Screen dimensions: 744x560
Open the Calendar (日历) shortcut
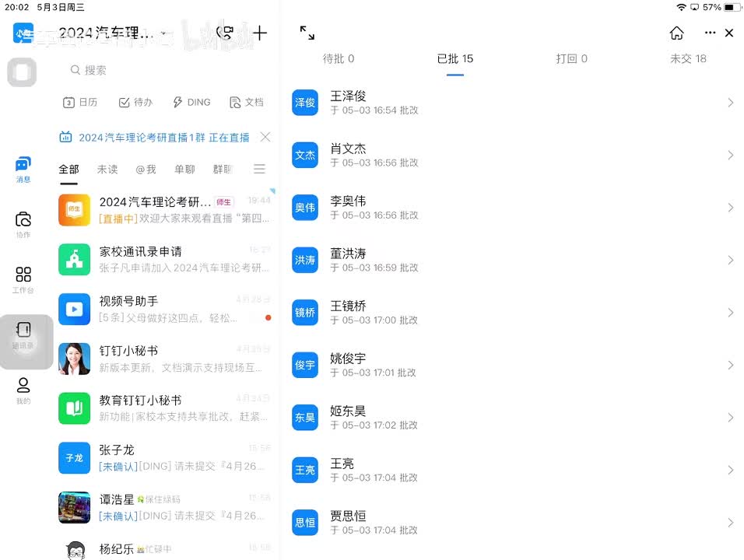[80, 102]
